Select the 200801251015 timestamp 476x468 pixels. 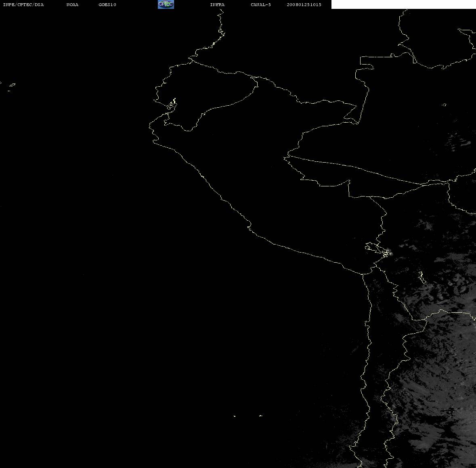pos(304,4)
